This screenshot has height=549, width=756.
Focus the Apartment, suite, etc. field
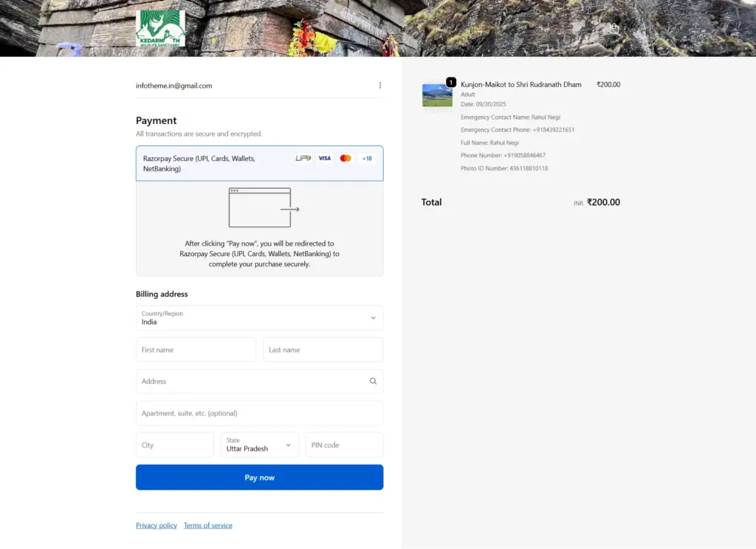(x=259, y=413)
